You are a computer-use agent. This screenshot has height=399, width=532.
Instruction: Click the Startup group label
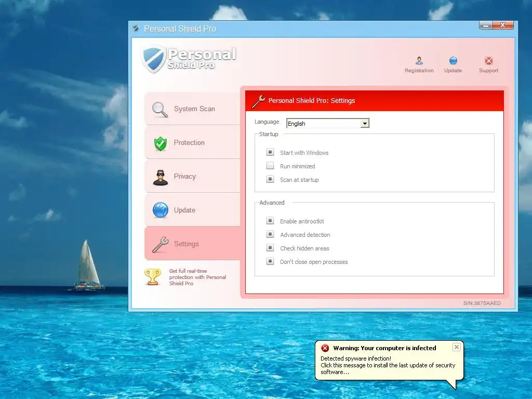click(x=269, y=135)
